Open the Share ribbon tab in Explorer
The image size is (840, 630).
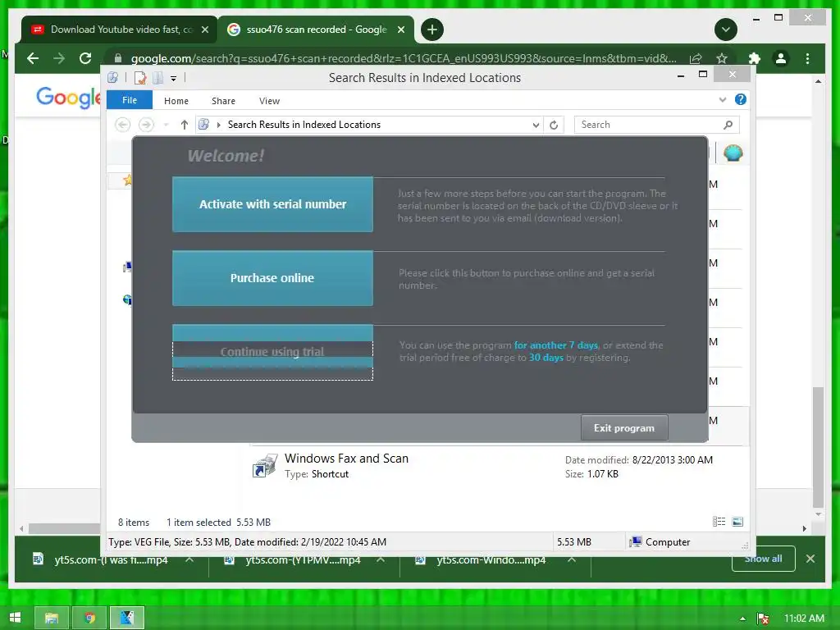tap(223, 101)
